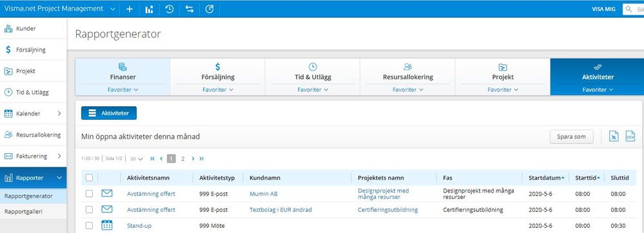
Task: Click the swap arrows icon in top bar
Action: (190, 9)
